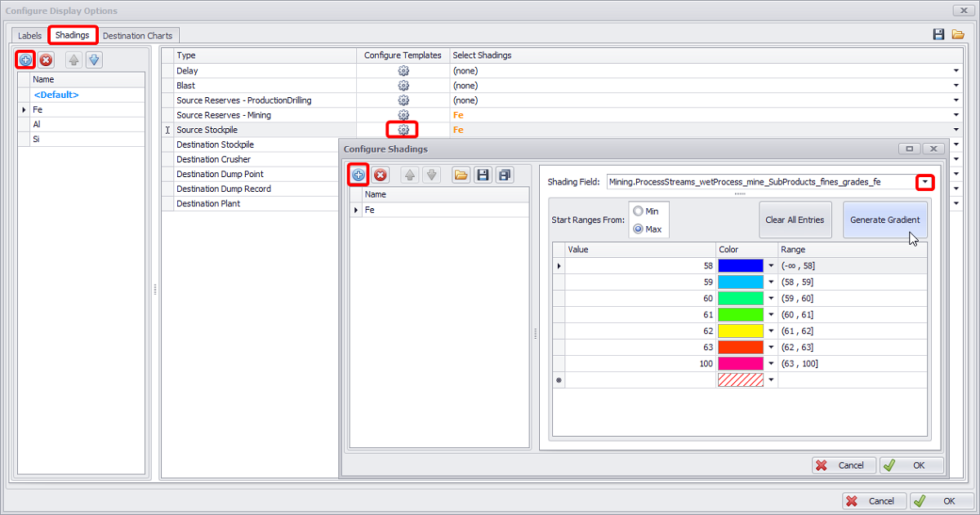
Task: Switch to the Labels tab
Action: (x=29, y=36)
